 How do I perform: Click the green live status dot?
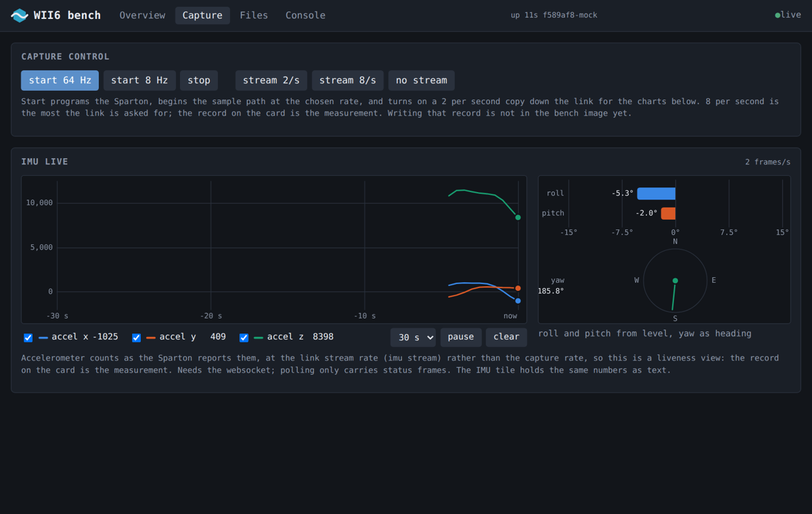click(x=777, y=15)
